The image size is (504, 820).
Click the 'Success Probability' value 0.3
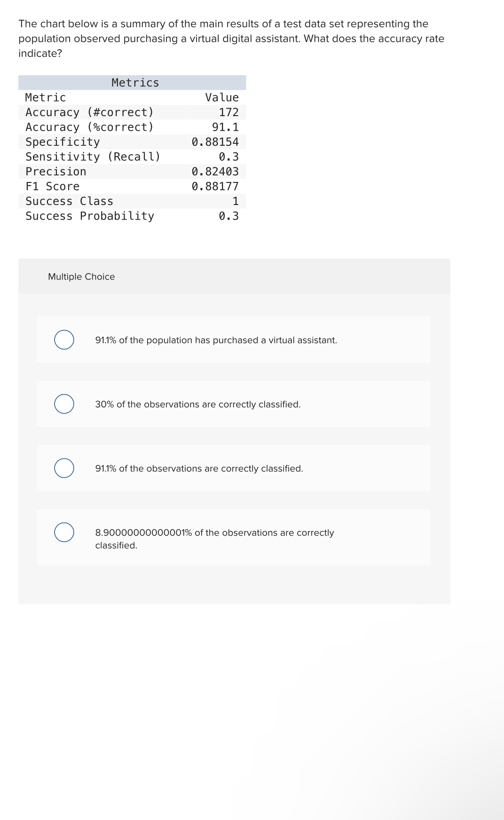click(229, 216)
